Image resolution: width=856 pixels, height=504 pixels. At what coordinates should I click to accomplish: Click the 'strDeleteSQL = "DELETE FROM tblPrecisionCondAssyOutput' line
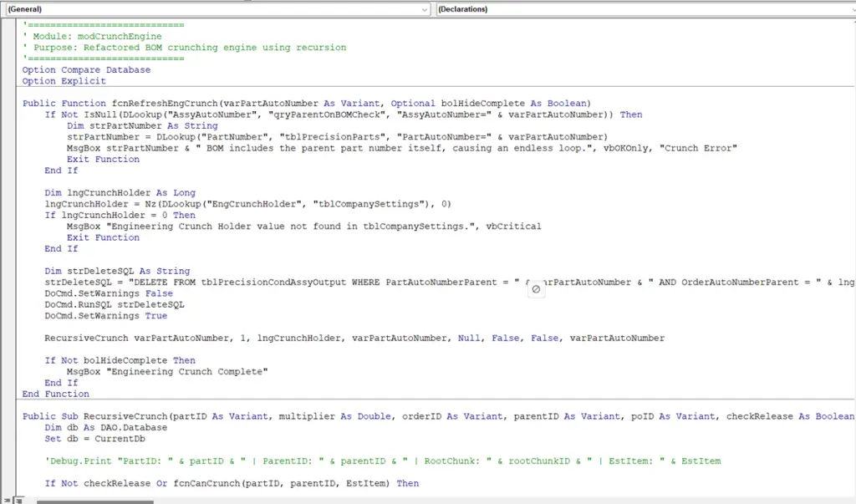[450, 283]
